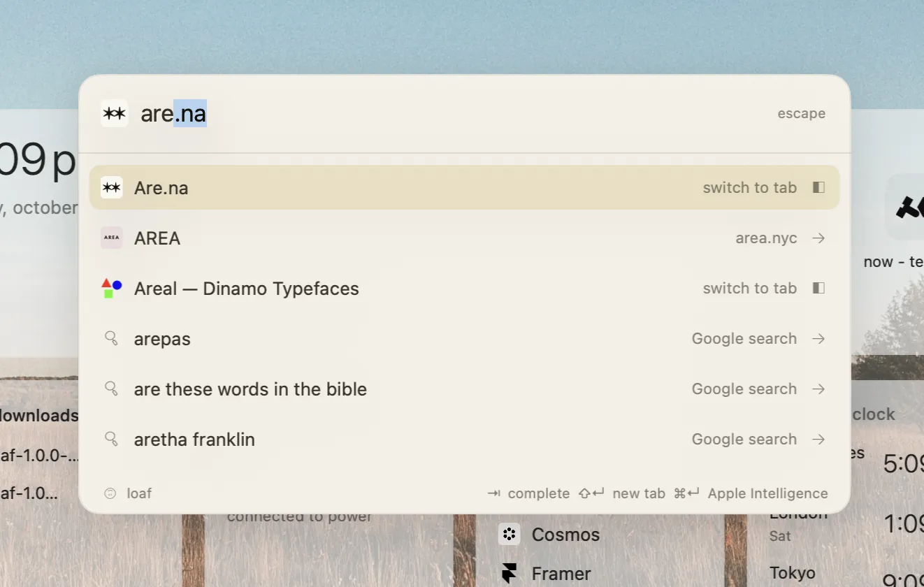This screenshot has height=587, width=924.
Task: Click the Are.na row favicon icon
Action: [x=112, y=187]
